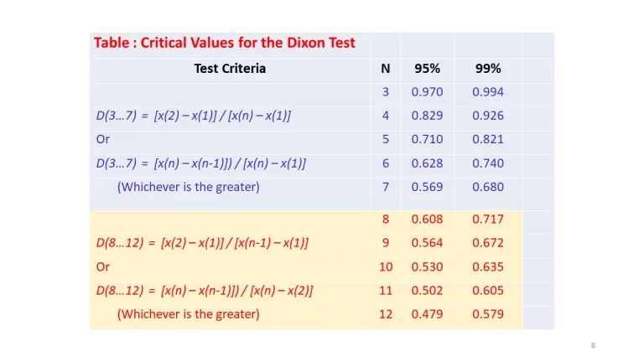Select the 0.608 cell for N=8
The image size is (644, 362).
pos(427,220)
